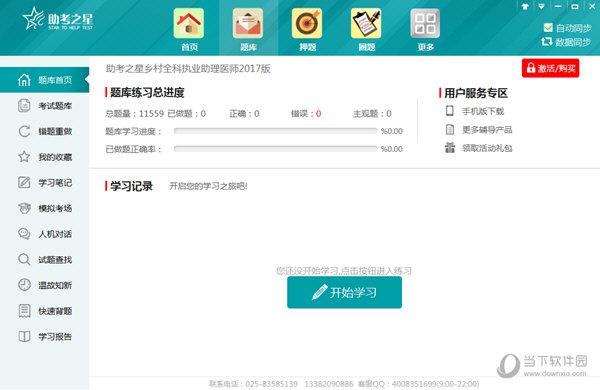Screen dimensions: 600x390
Task: Go to 模拟考场 in sidebar
Action: click(45, 208)
